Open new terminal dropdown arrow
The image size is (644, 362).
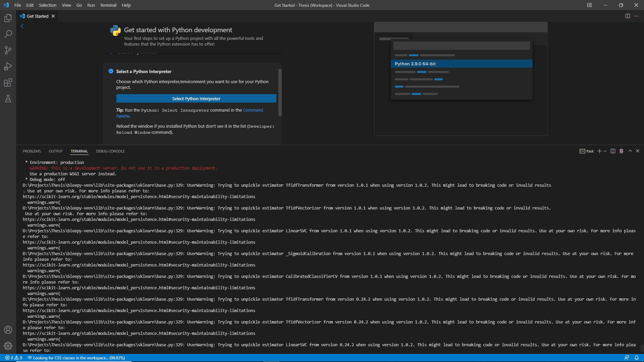click(605, 151)
